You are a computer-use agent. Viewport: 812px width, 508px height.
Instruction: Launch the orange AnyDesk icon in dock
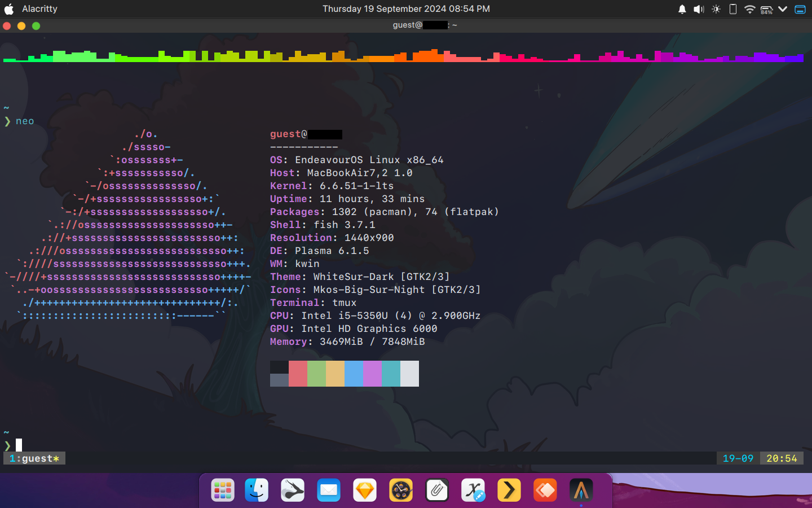[545, 491]
